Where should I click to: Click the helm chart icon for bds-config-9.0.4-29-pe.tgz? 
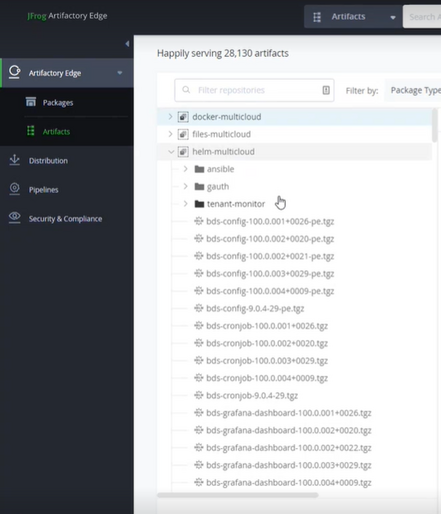point(199,308)
